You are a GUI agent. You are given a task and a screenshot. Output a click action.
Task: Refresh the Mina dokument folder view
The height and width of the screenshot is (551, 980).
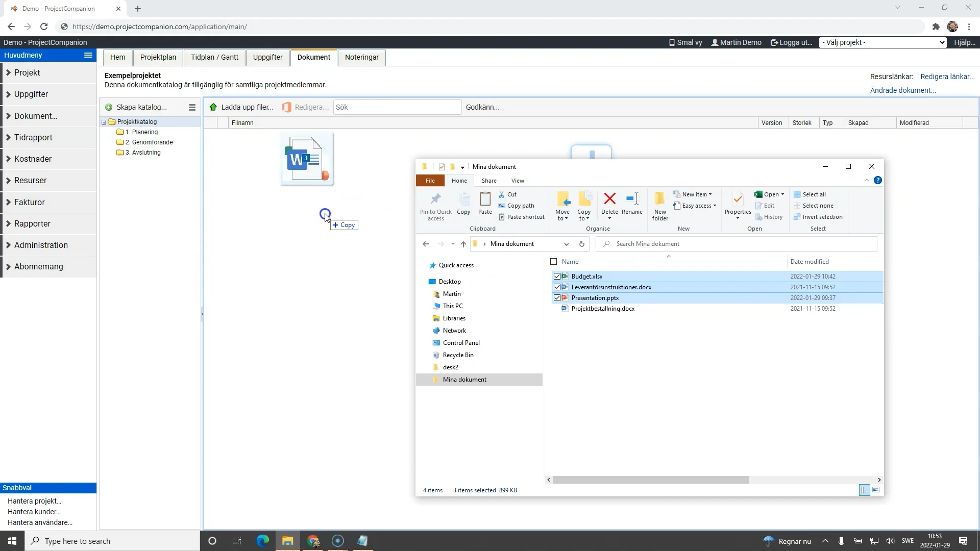(x=581, y=244)
